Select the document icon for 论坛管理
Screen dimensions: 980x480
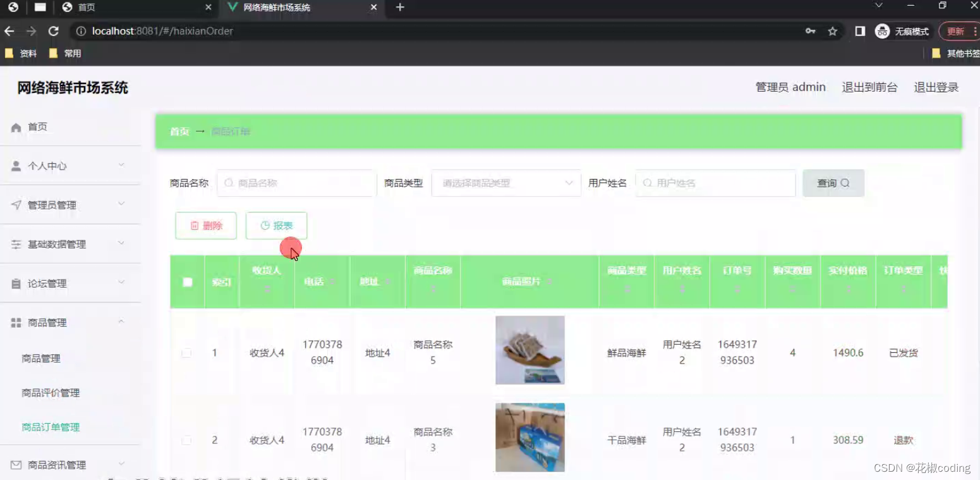[16, 283]
